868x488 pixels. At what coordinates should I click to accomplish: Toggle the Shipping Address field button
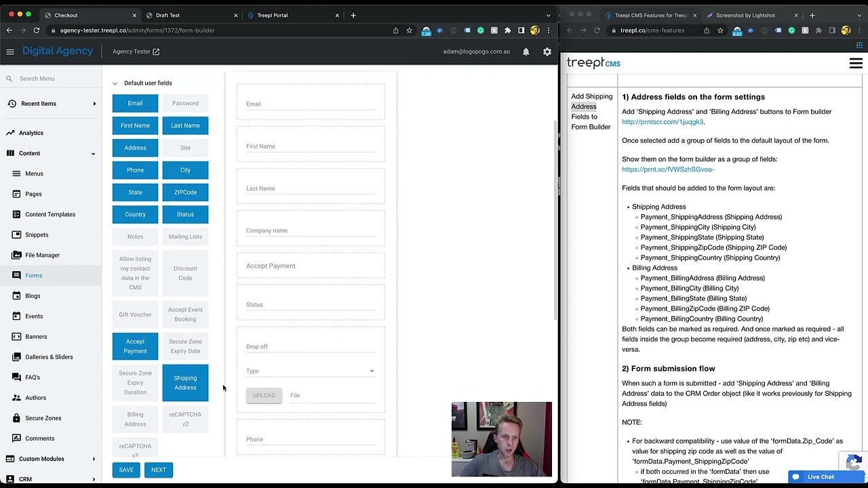[185, 383]
